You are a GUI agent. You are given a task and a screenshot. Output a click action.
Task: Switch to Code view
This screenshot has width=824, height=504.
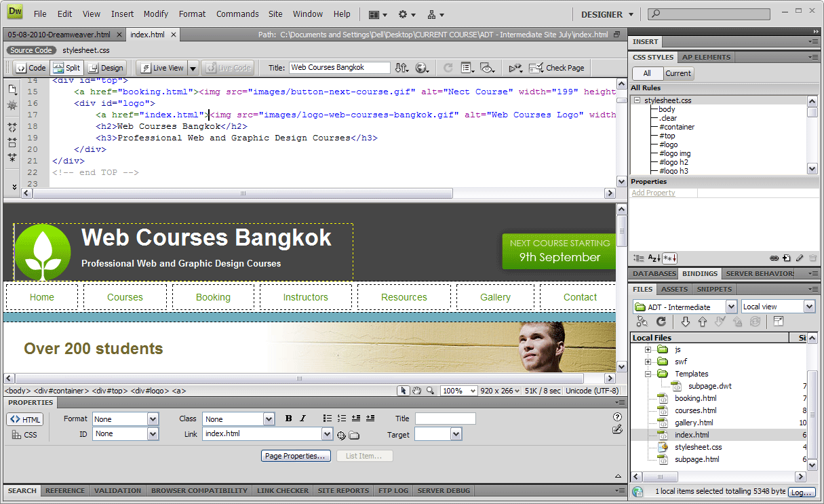click(x=31, y=68)
